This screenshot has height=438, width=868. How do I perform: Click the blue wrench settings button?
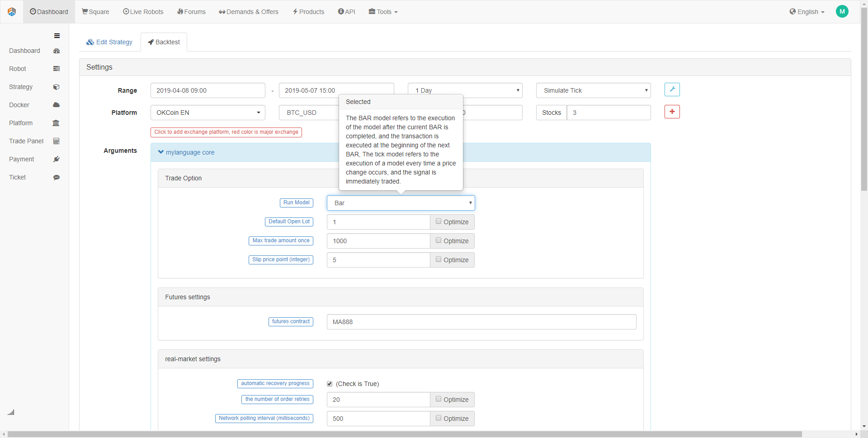(x=672, y=89)
